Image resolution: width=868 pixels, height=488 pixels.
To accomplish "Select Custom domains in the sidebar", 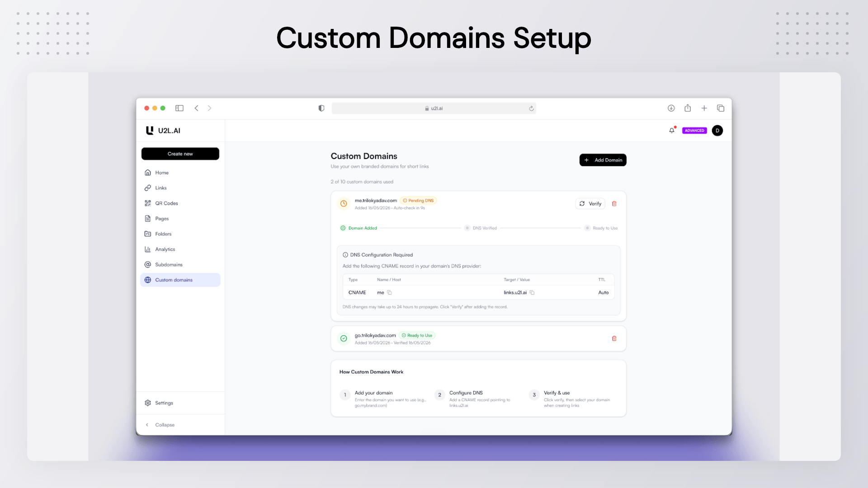I will pyautogui.click(x=180, y=280).
